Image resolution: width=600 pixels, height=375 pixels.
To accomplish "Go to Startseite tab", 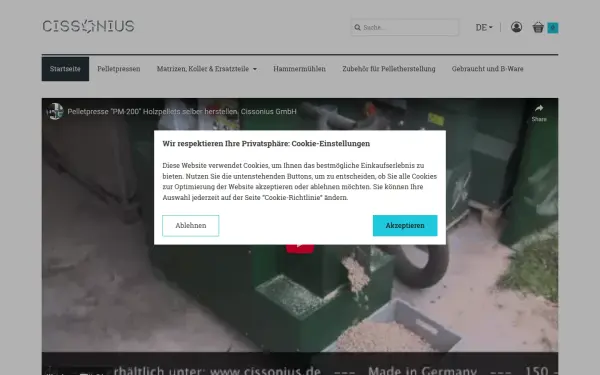I will click(65, 69).
